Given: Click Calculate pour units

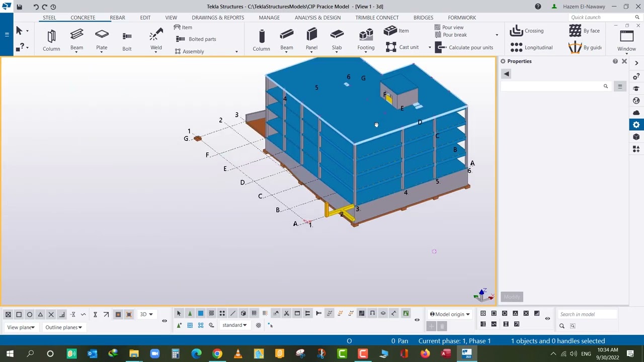Looking at the screenshot, I should click(x=464, y=47).
